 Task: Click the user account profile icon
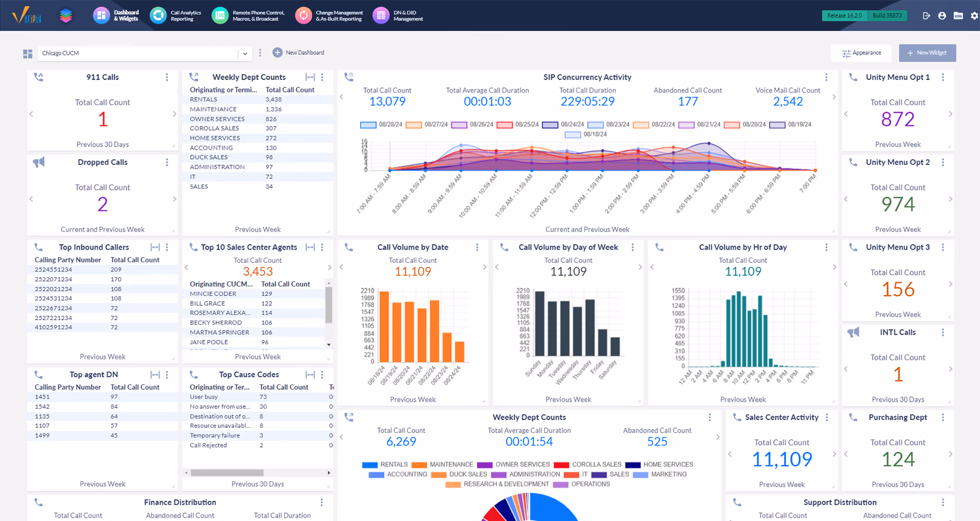coord(942,16)
